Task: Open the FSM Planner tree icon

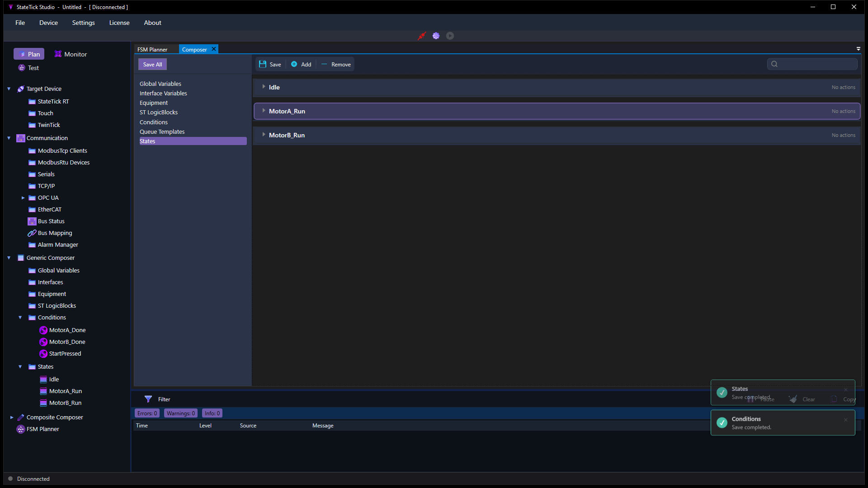Action: pyautogui.click(x=21, y=429)
